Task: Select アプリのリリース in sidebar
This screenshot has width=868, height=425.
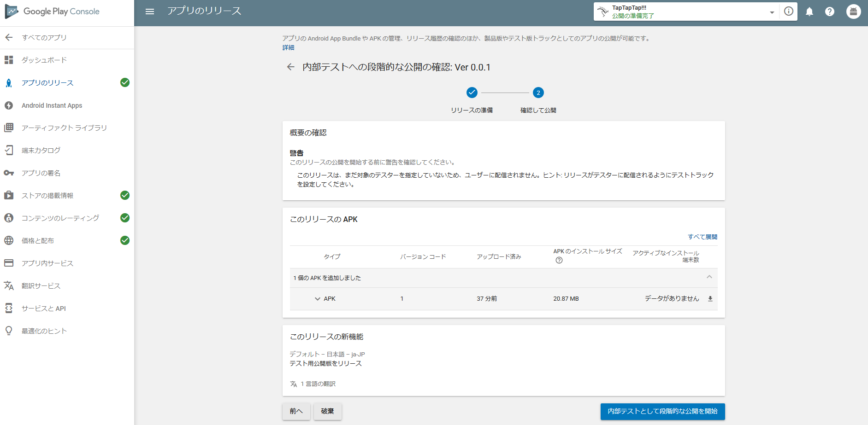Action: pos(47,83)
